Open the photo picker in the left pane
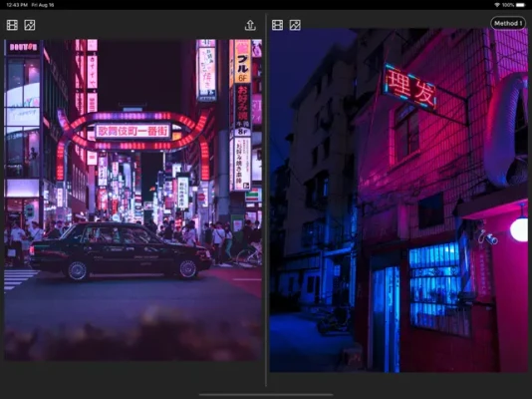This screenshot has height=399, width=532. [30, 25]
